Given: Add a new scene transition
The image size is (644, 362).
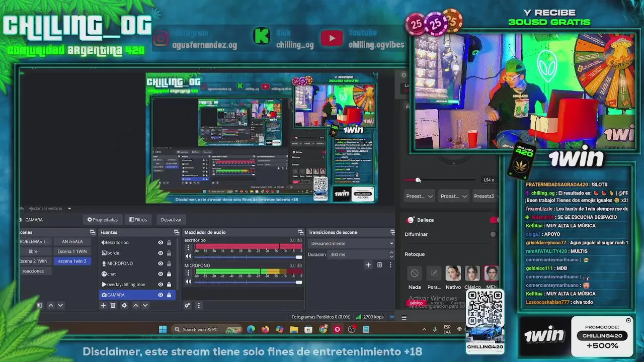Looking at the screenshot, I should pos(368,265).
